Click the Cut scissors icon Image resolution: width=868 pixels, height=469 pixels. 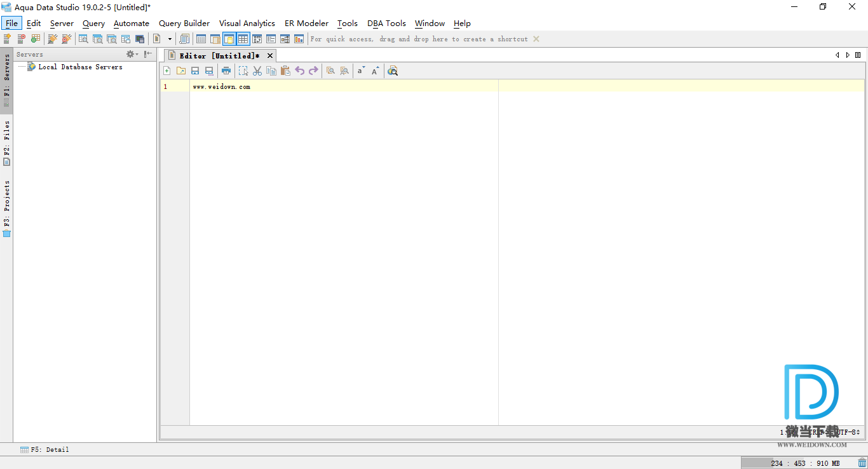(x=257, y=71)
